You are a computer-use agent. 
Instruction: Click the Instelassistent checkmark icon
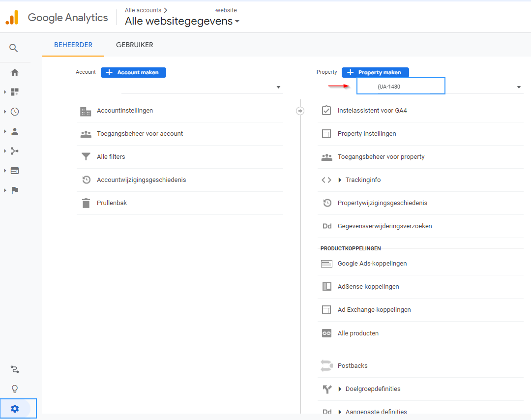point(326,111)
